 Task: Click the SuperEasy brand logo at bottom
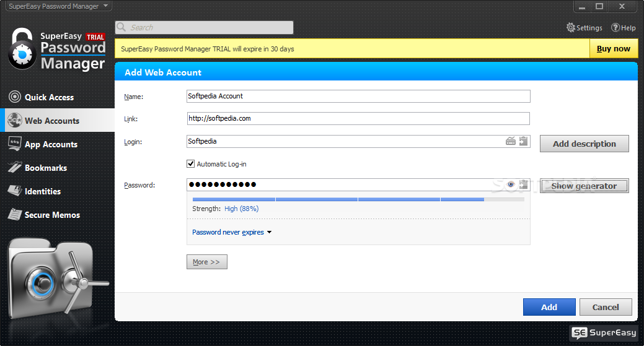pos(604,332)
